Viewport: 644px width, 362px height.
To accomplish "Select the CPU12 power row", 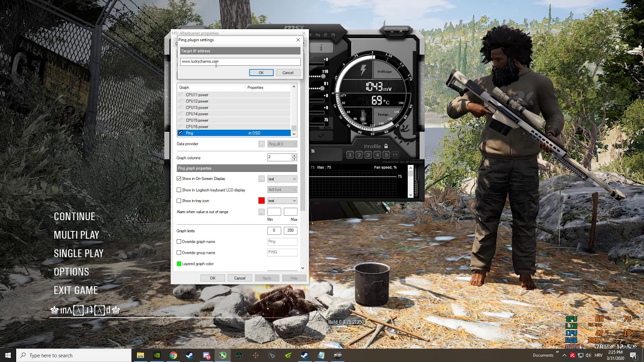I will tap(234, 101).
